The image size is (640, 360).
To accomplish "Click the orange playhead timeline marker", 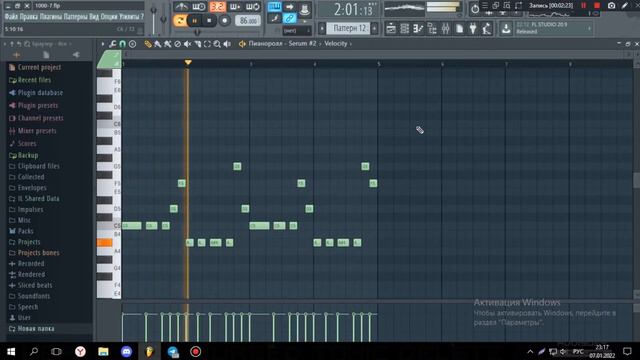I will (188, 62).
